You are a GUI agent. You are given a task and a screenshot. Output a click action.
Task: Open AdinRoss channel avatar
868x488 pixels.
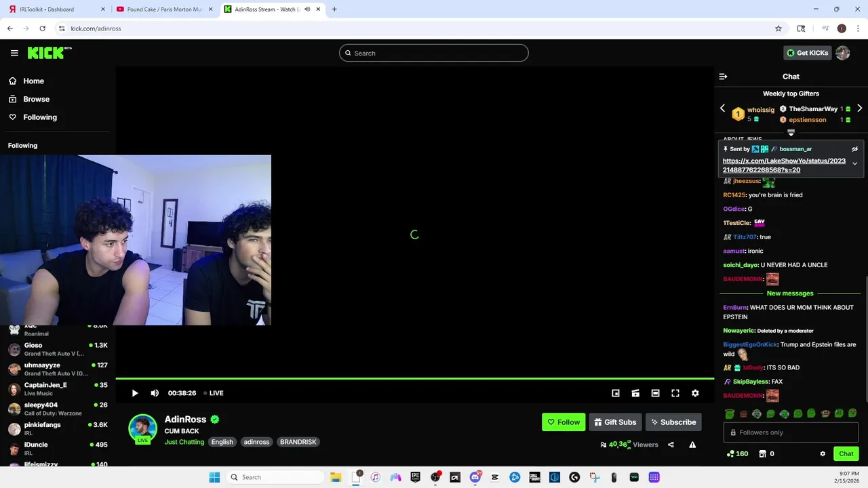pyautogui.click(x=142, y=428)
